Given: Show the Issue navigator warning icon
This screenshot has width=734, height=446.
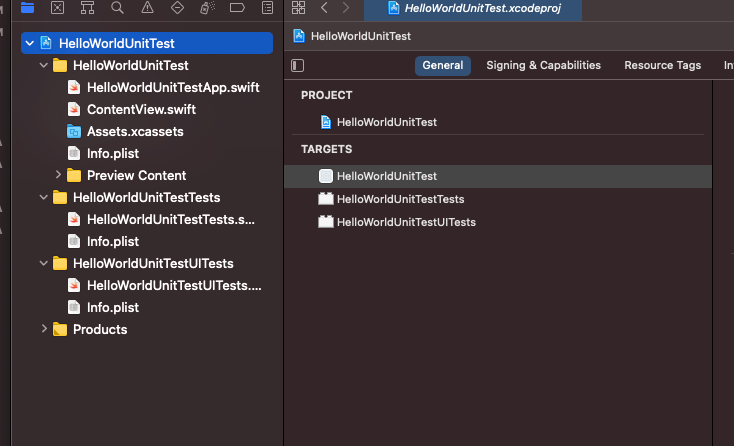Looking at the screenshot, I should (147, 8).
